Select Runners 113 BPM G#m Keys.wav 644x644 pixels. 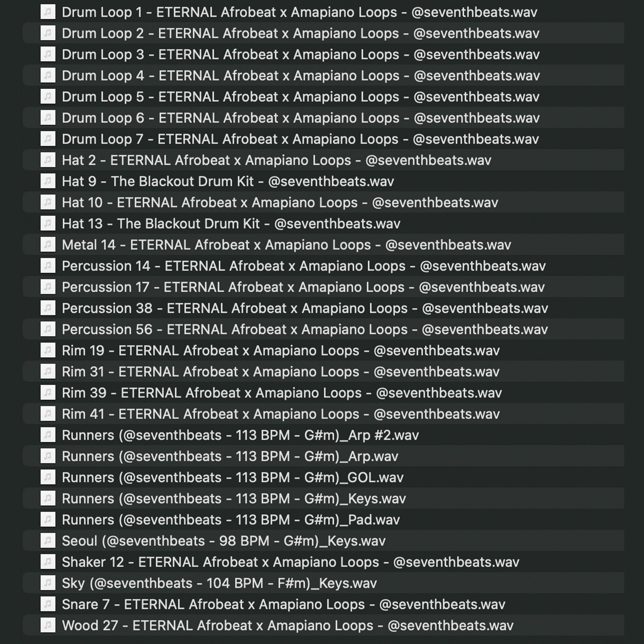pos(234,499)
